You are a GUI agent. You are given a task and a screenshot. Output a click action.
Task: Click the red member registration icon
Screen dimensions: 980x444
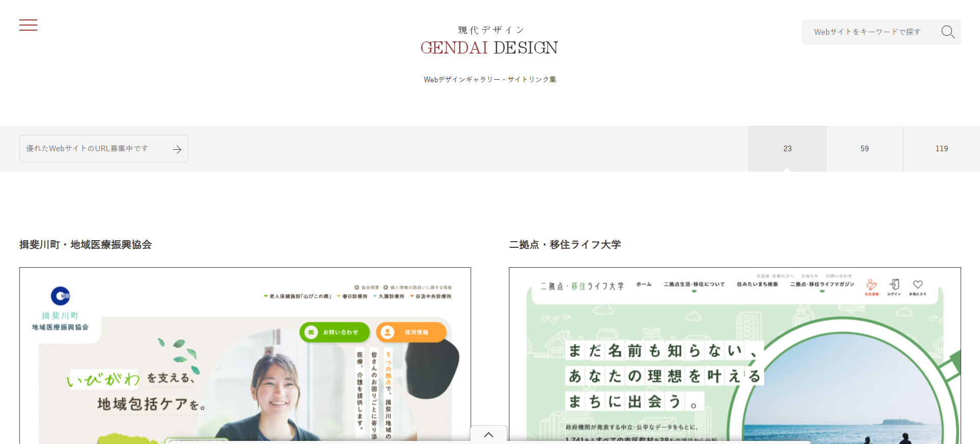point(871,286)
